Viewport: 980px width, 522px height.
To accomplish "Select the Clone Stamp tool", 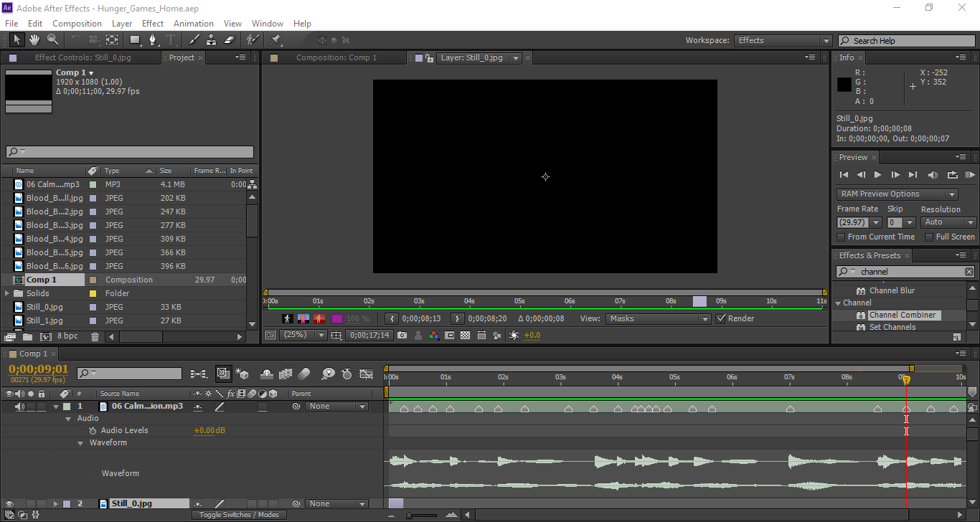I will click(x=213, y=40).
